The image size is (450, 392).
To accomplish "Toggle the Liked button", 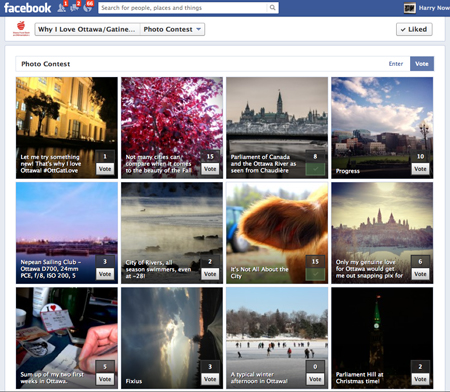I will point(414,29).
